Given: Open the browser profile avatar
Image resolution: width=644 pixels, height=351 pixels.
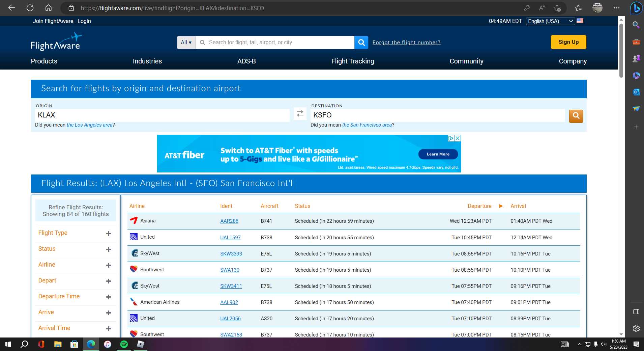Looking at the screenshot, I should tap(597, 8).
